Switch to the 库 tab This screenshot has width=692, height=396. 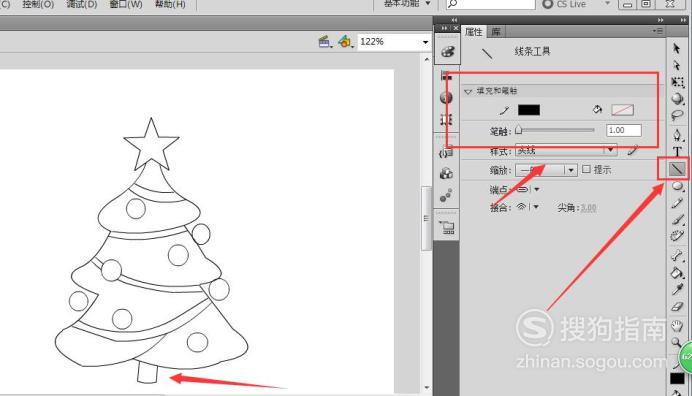point(496,31)
